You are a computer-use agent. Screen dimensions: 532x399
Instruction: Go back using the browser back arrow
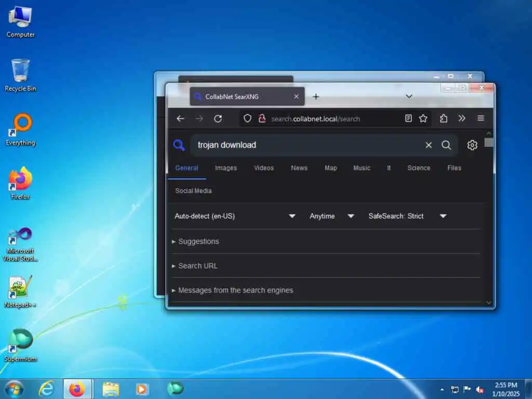pyautogui.click(x=180, y=118)
